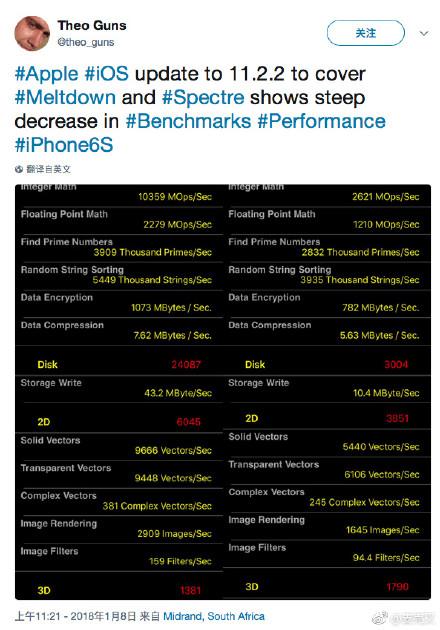
Task: Click the 关注 follow button
Action: (x=366, y=33)
